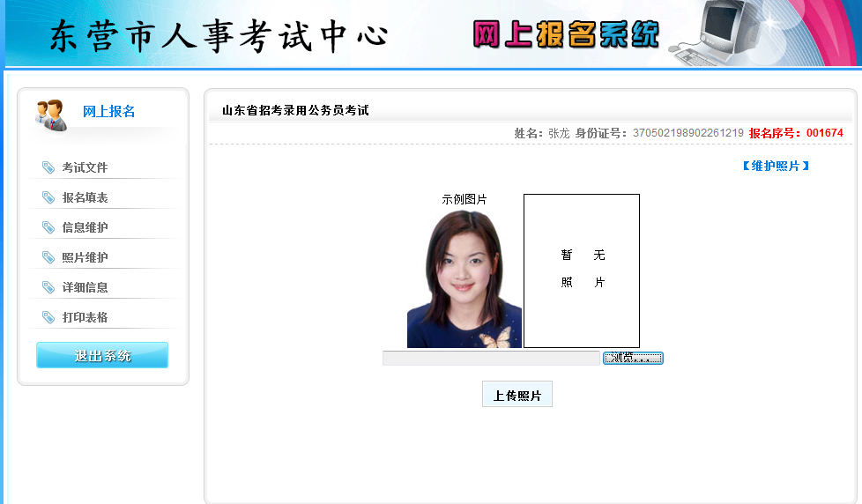This screenshot has height=504, width=862.
Task: Click the 浏览... browse button
Action: 633,358
